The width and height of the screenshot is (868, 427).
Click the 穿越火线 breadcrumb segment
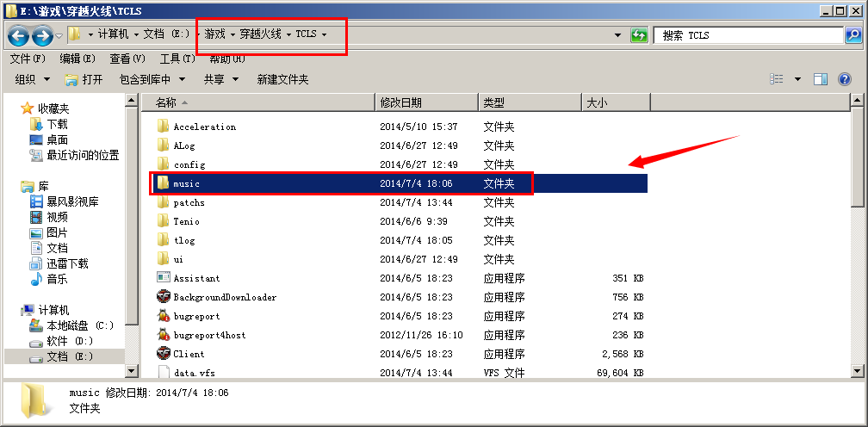coord(259,34)
